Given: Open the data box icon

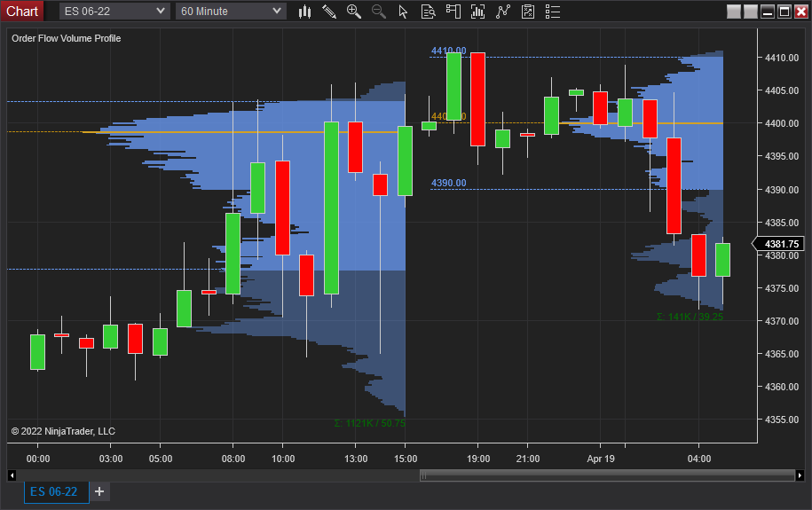Looking at the screenshot, I should click(x=429, y=12).
